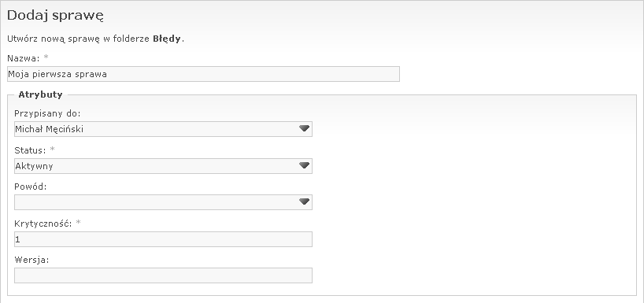The width and height of the screenshot is (644, 303).
Task: Open the empty Powód dropdown arrow
Action: tap(304, 201)
